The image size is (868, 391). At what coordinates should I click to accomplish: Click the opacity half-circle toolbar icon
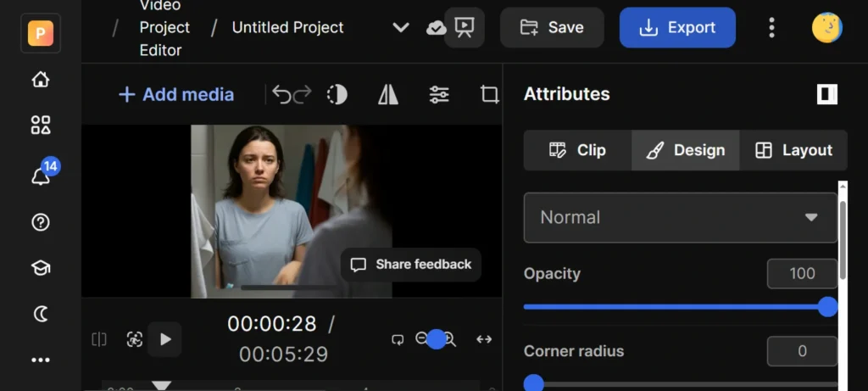click(337, 94)
